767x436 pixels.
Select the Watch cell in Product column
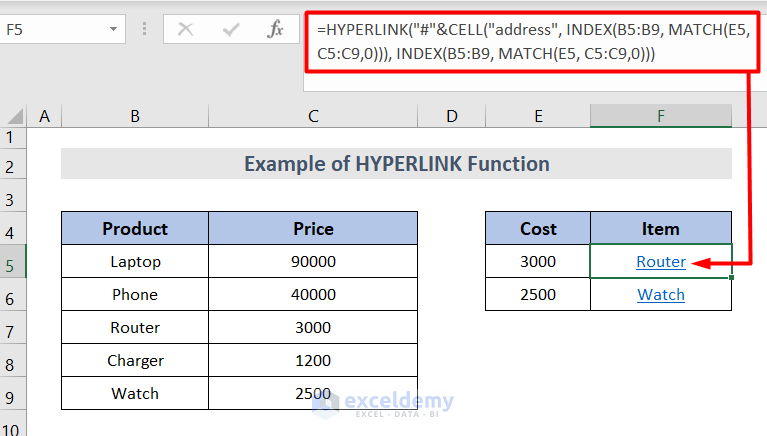135,393
